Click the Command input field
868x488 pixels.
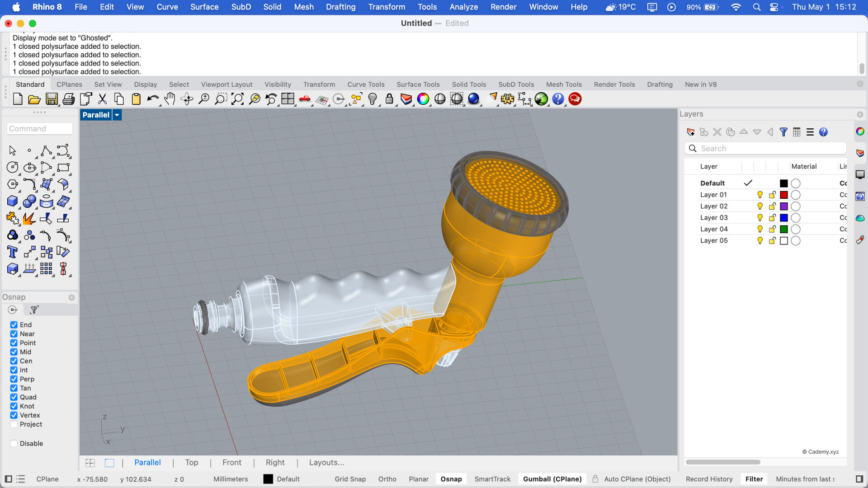40,129
